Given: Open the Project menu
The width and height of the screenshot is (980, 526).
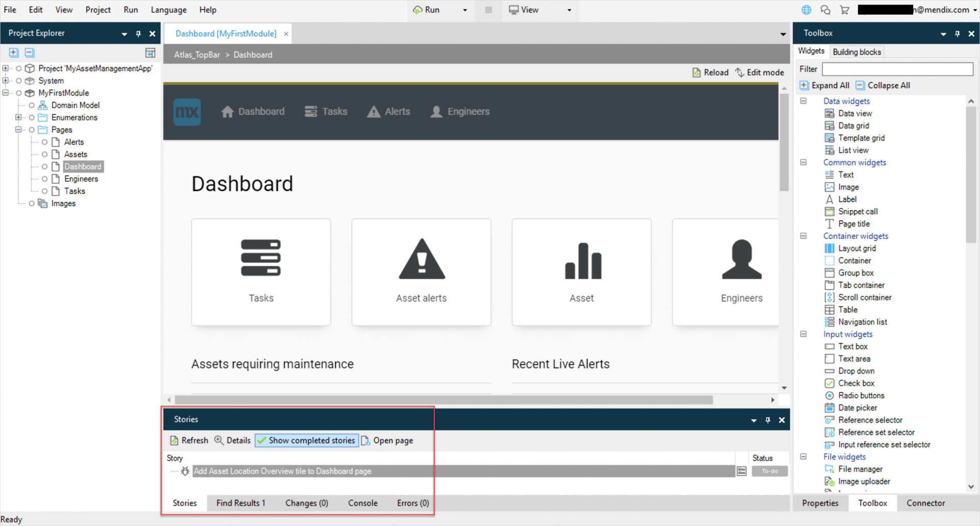Looking at the screenshot, I should (x=98, y=10).
